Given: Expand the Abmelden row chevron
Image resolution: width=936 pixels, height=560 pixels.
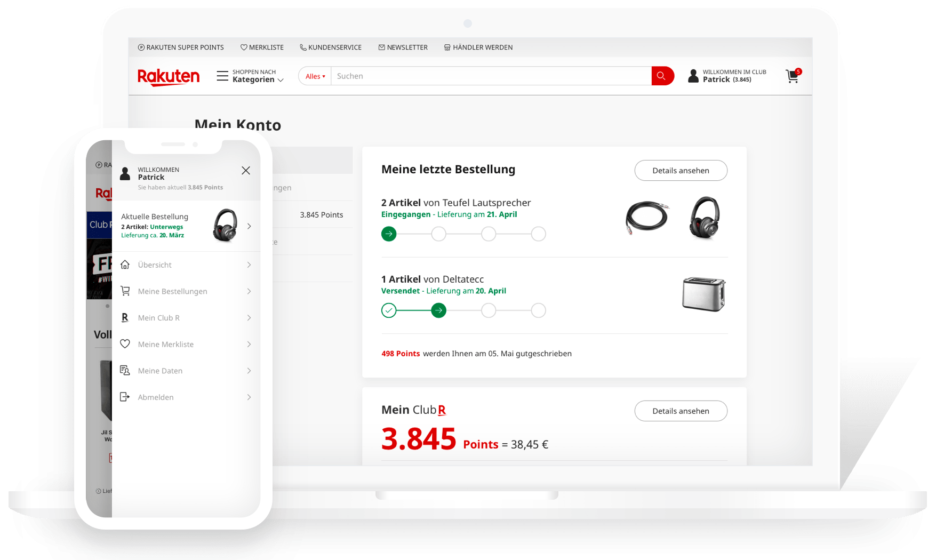Looking at the screenshot, I should point(249,397).
